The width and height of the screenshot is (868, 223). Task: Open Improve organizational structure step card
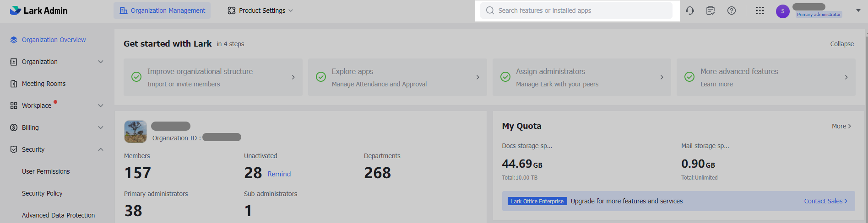coord(213,77)
